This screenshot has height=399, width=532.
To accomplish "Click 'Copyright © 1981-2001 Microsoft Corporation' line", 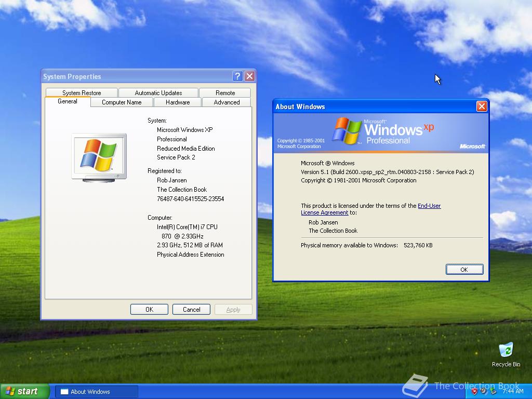I will tap(358, 180).
